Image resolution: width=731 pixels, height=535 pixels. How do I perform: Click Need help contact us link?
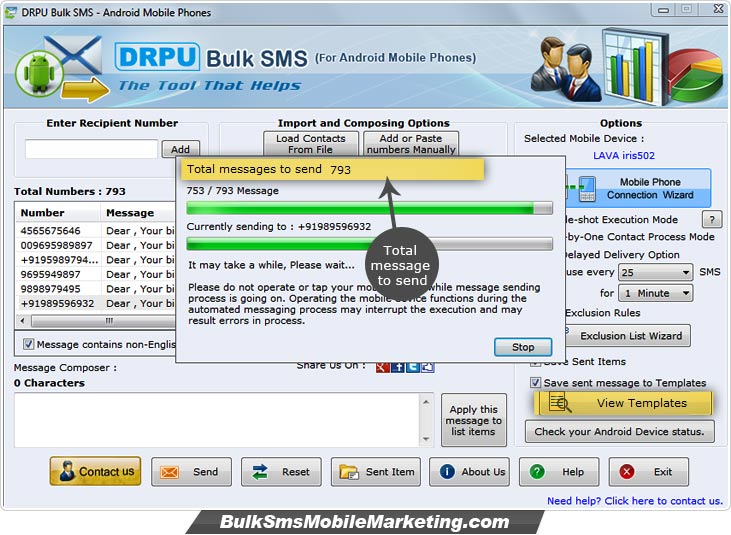tap(635, 501)
